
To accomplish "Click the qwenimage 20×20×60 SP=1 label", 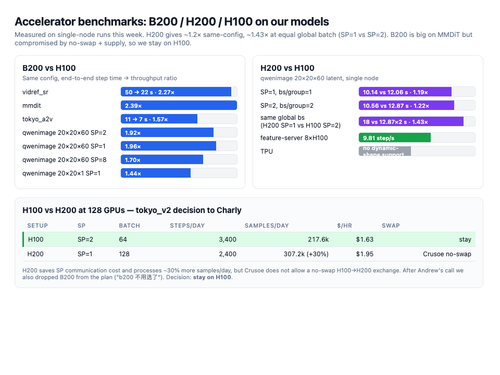I will [x=64, y=146].
